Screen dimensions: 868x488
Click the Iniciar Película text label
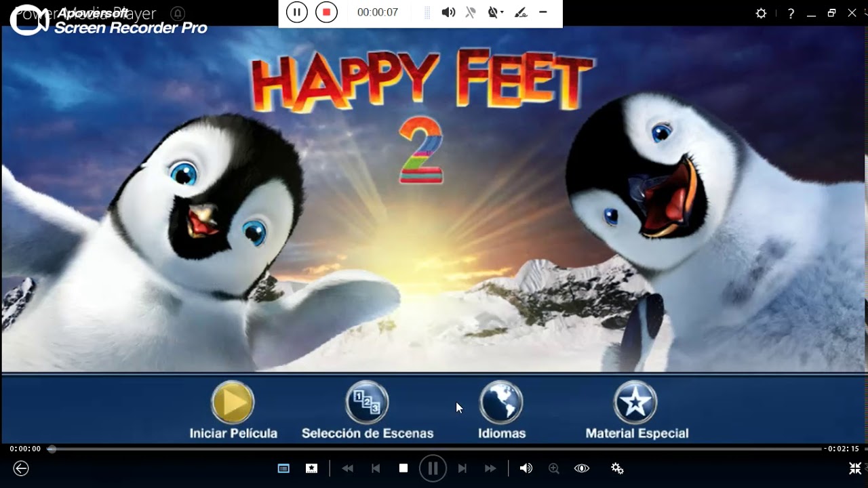point(233,433)
